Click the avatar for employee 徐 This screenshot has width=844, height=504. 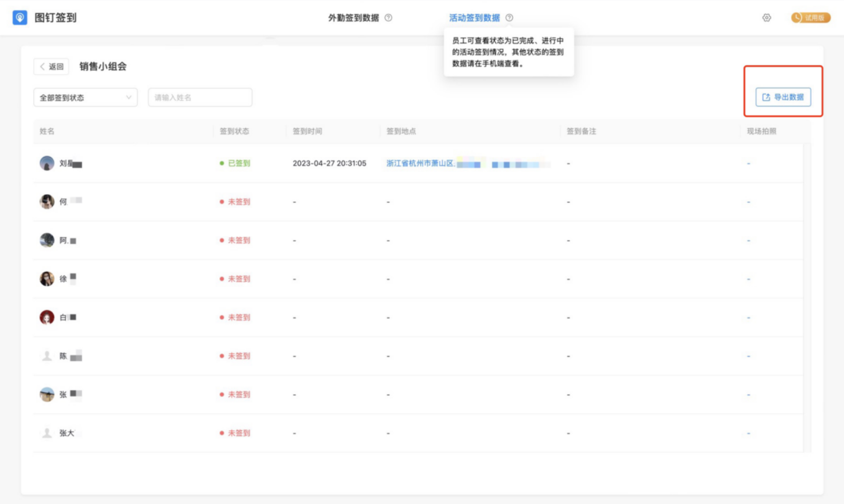pos(47,279)
